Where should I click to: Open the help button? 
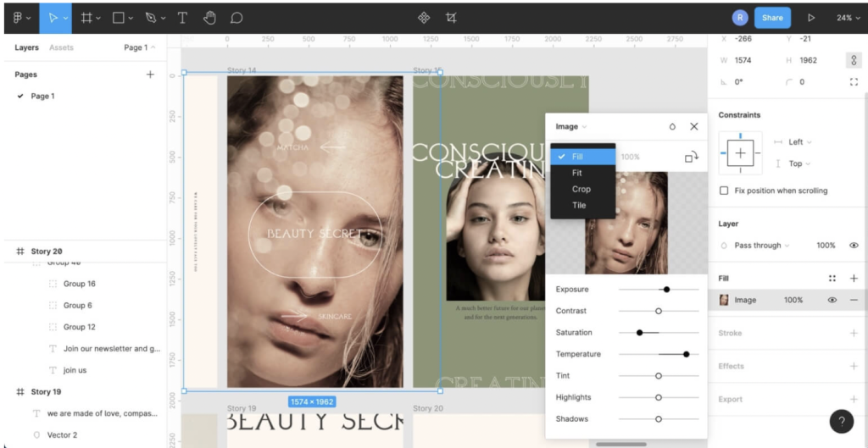842,422
